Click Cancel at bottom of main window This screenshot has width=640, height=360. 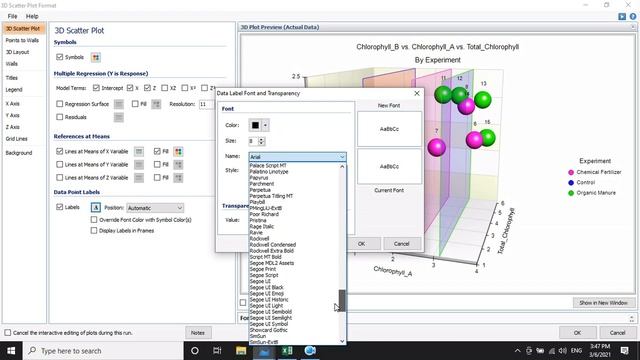tap(617, 333)
